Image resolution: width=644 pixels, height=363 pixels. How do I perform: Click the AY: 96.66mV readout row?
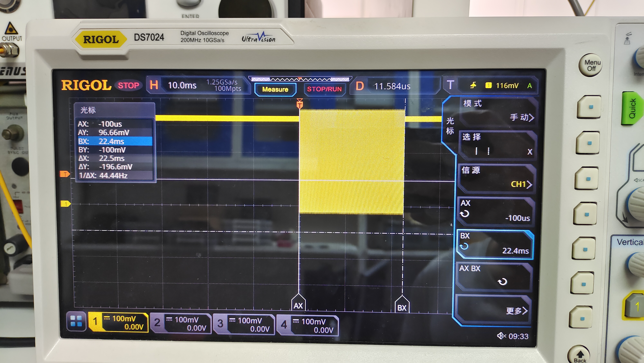coord(115,132)
